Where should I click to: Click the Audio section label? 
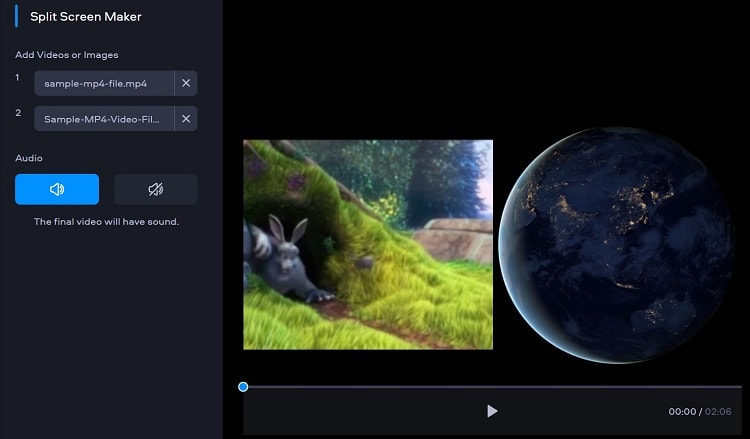[x=29, y=158]
